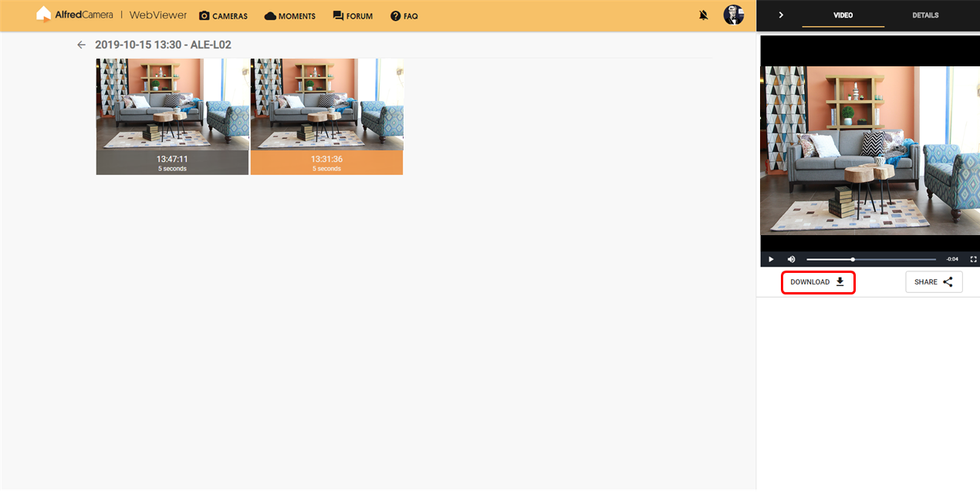
Task: Go back using the left arrow
Action: (x=81, y=45)
